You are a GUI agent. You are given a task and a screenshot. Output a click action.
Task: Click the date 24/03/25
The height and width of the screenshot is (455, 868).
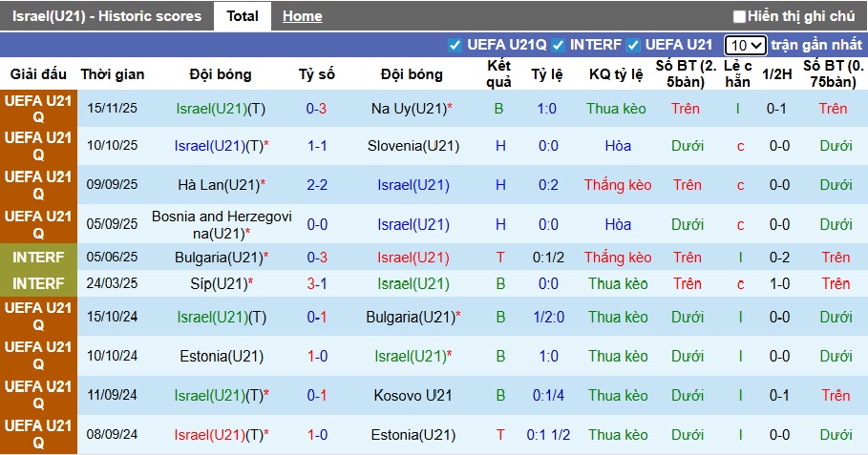click(112, 283)
